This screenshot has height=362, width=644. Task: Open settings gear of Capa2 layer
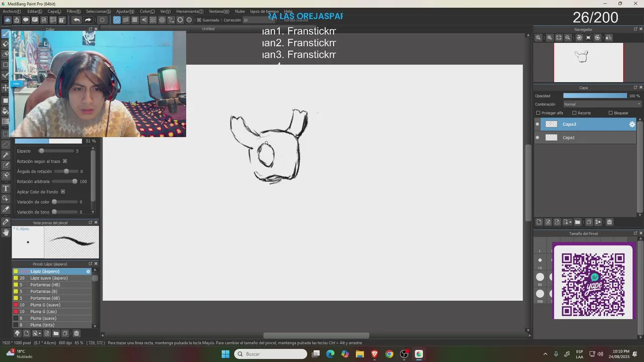(x=632, y=124)
